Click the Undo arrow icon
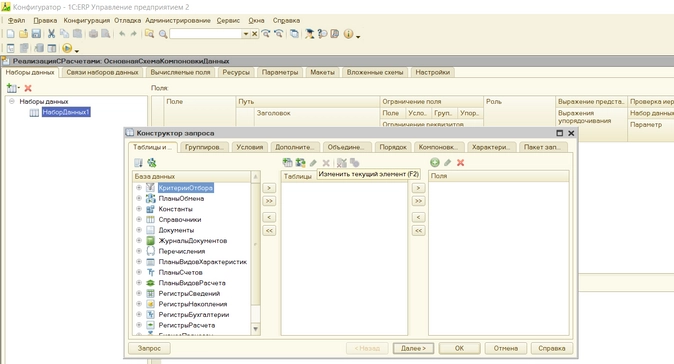 (122, 34)
